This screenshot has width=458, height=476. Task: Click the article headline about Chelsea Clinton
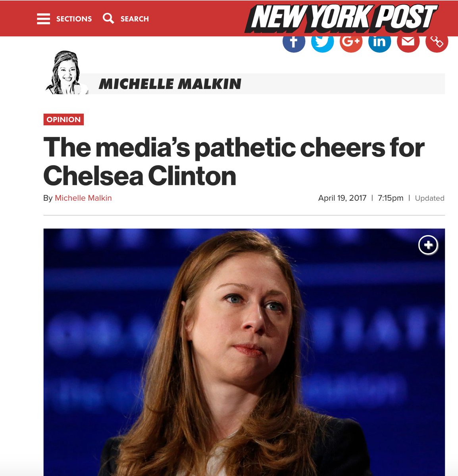coord(234,161)
